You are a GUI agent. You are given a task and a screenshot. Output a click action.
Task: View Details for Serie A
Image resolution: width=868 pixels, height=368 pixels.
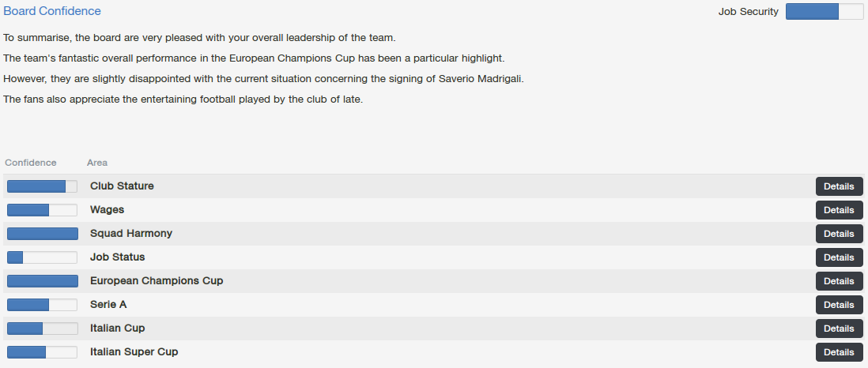coord(839,305)
